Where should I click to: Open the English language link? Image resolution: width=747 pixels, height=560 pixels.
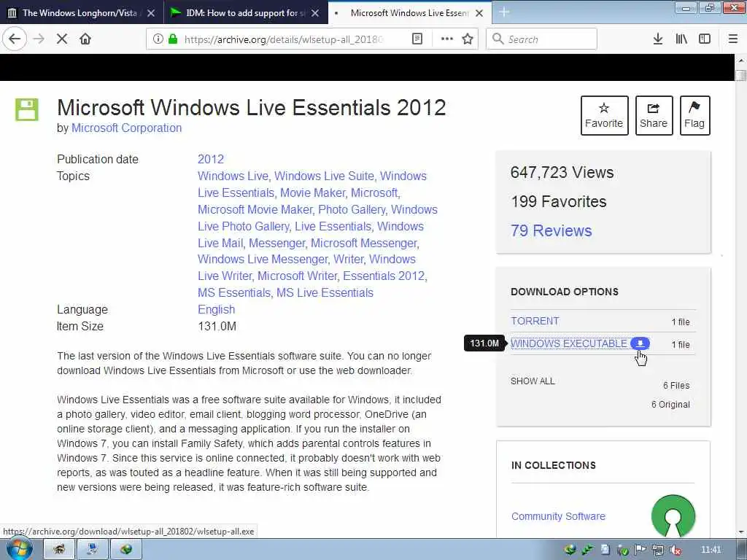click(216, 309)
